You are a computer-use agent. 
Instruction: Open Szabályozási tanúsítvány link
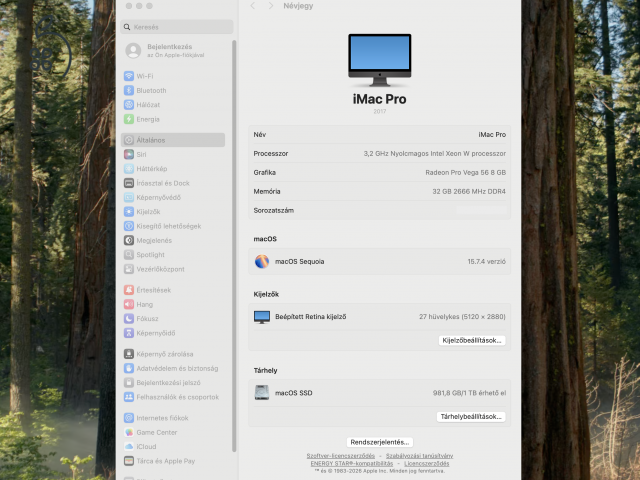419,456
